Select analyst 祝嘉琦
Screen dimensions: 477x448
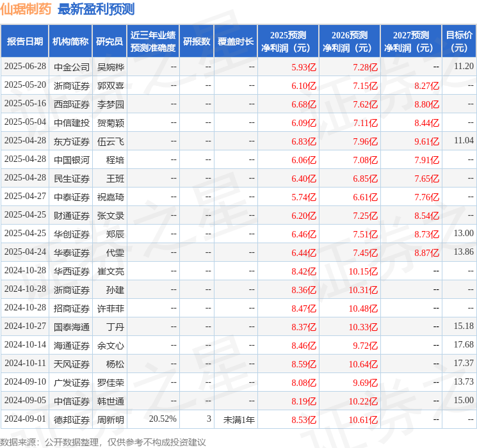[x=110, y=197]
